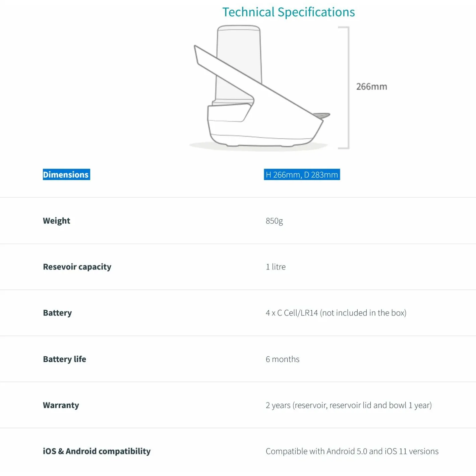Click the Weight row label
Screen dimensions: 476x476
click(57, 221)
